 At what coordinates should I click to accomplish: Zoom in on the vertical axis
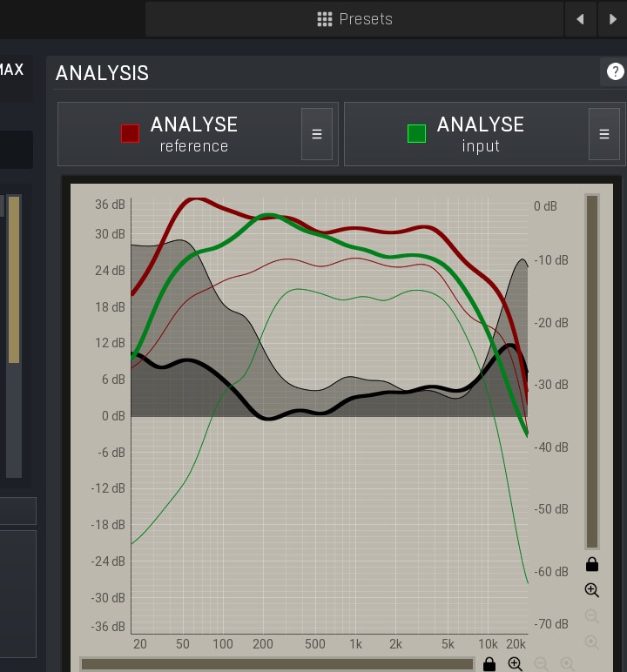(x=592, y=590)
